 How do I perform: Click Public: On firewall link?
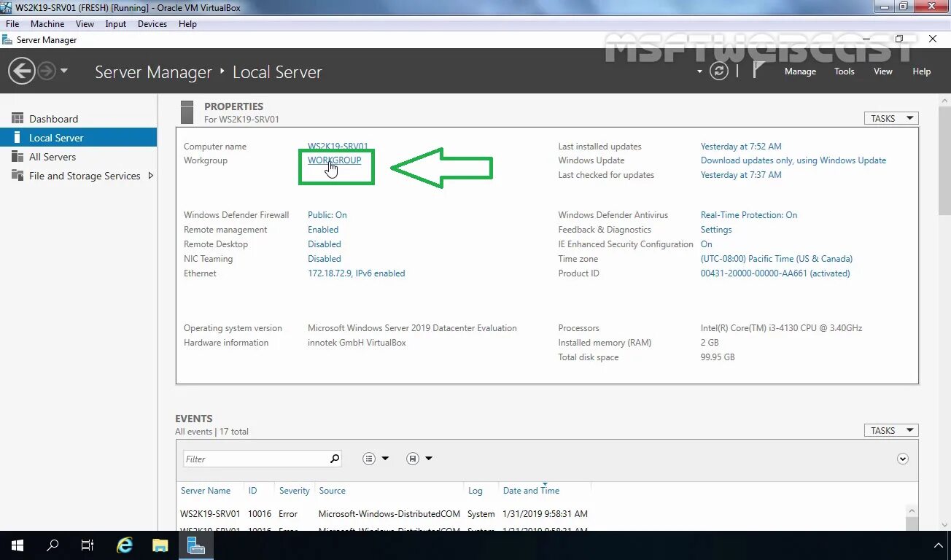327,215
